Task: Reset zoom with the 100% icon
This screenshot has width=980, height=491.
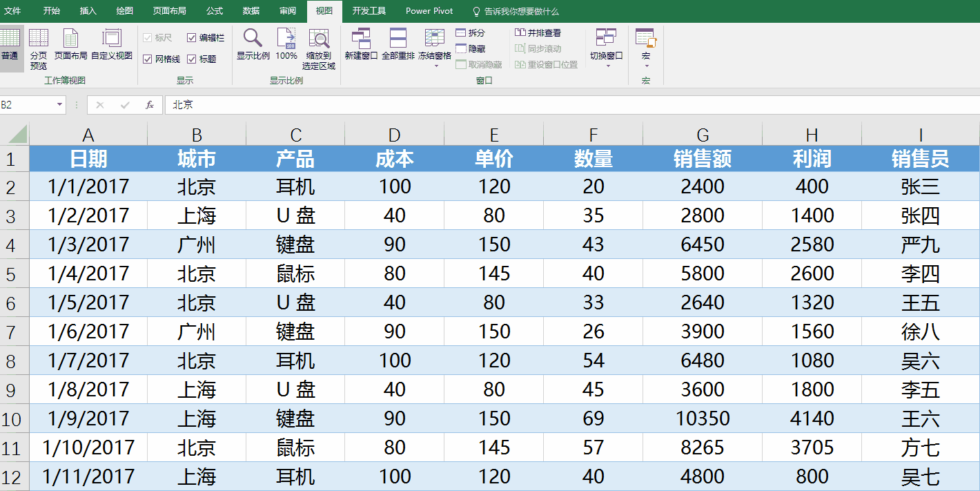Action: click(x=286, y=39)
